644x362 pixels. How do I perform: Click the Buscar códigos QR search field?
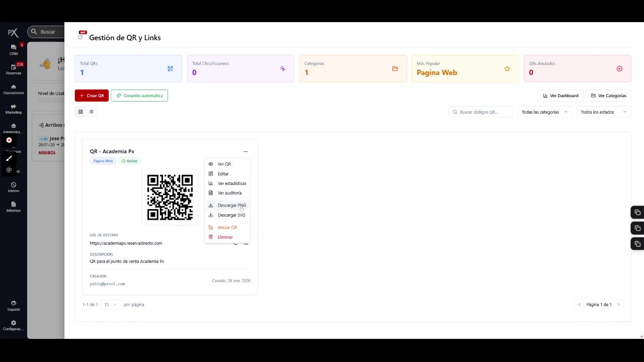pos(482,112)
